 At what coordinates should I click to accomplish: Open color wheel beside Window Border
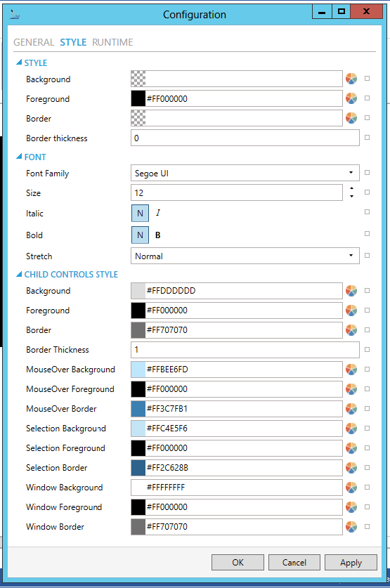click(x=351, y=526)
